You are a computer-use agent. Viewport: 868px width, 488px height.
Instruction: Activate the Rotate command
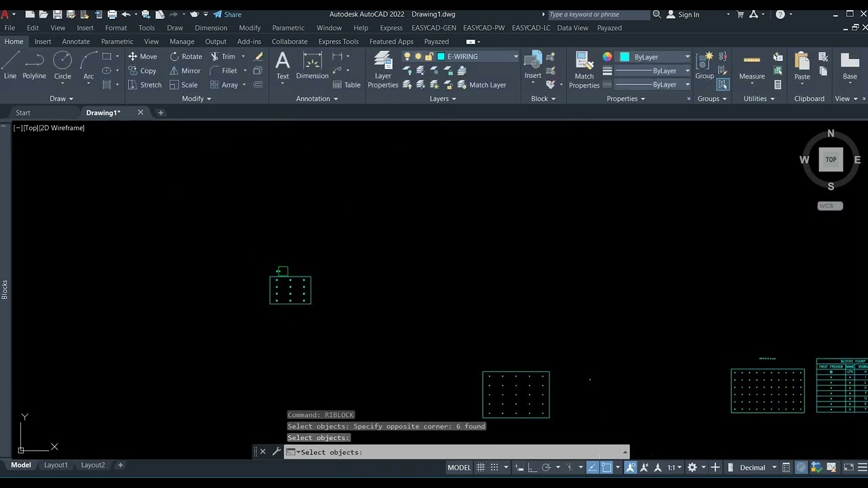pyautogui.click(x=186, y=56)
